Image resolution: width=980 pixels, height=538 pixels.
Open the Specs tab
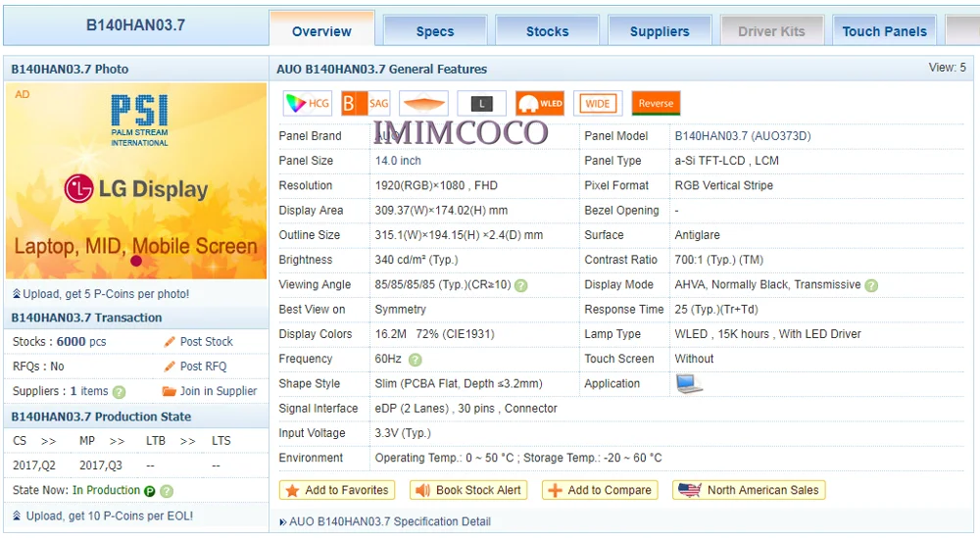click(435, 31)
